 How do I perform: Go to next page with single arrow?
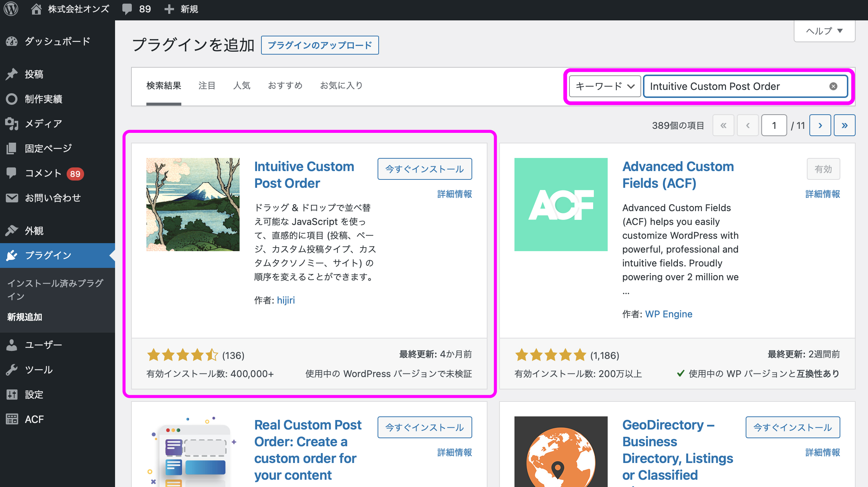[x=820, y=125]
